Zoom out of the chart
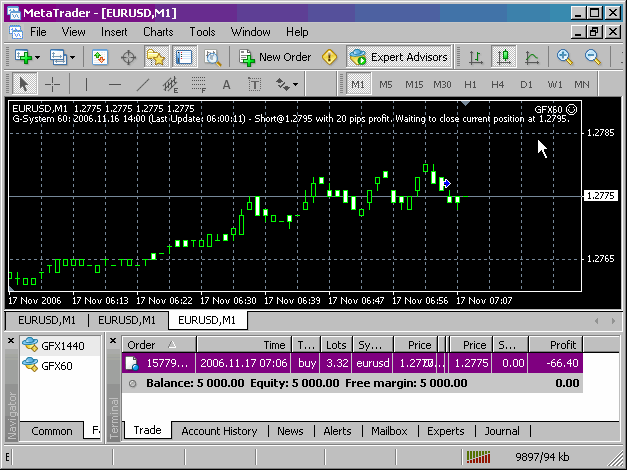The image size is (627, 470). coord(592,57)
